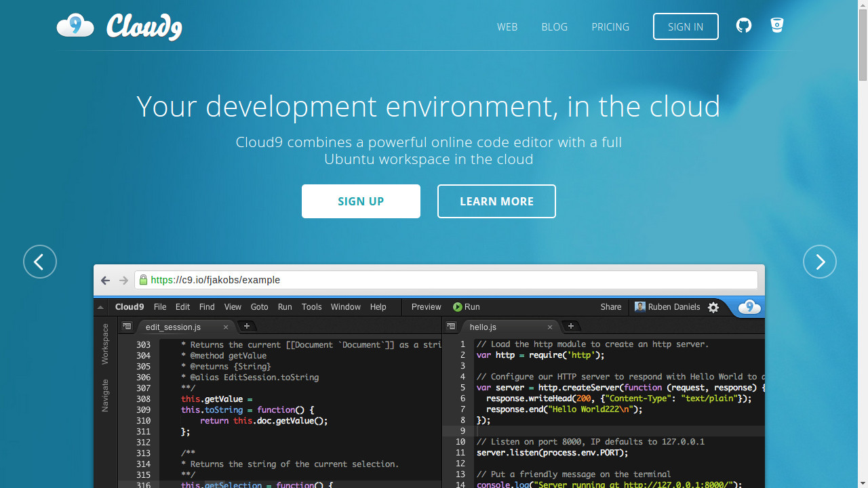Click the 'Your development environment, in the cloud' heading
868x488 pixels.
click(428, 106)
